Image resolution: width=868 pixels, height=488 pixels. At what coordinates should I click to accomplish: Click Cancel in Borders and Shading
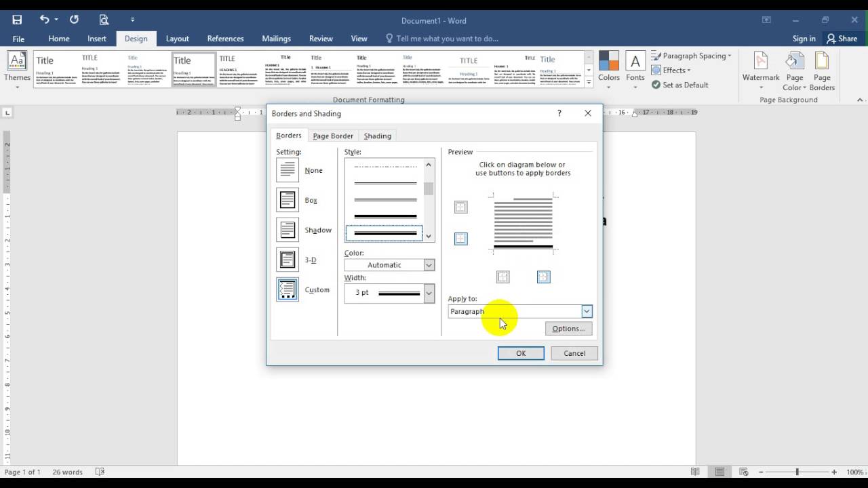574,353
